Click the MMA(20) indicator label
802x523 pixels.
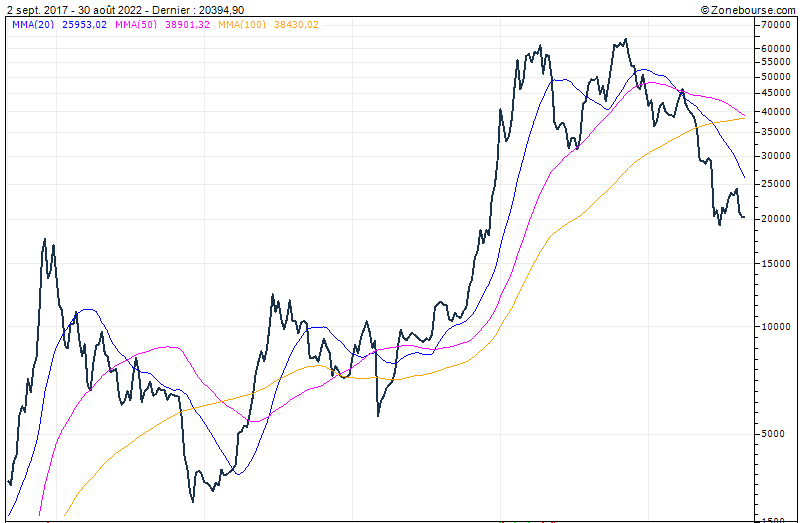pyautogui.click(x=33, y=25)
